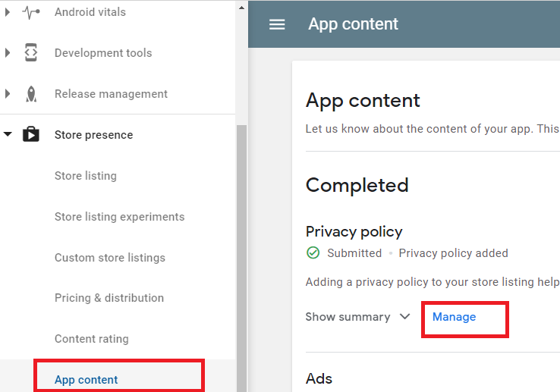560x392 pixels.
Task: Click the Store presence shopping bag icon
Action: tap(31, 135)
